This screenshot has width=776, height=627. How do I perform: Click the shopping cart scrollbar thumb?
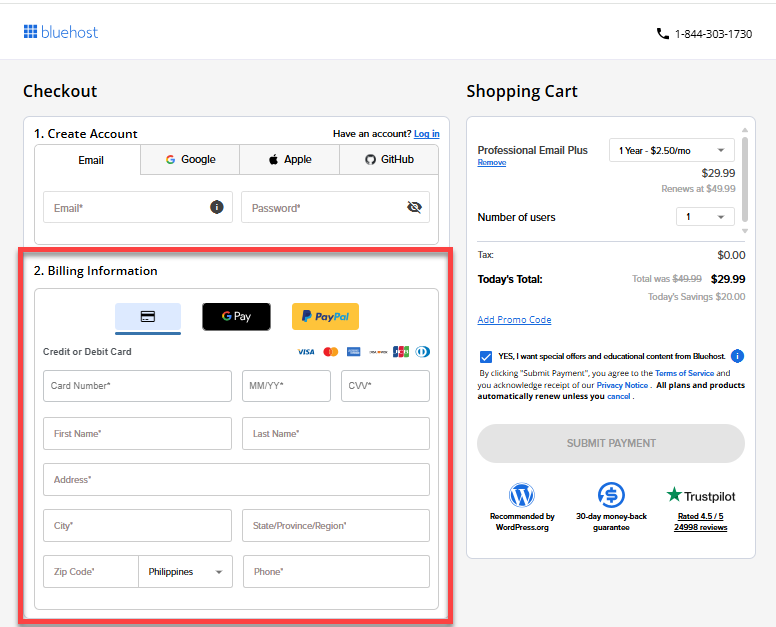(x=745, y=179)
